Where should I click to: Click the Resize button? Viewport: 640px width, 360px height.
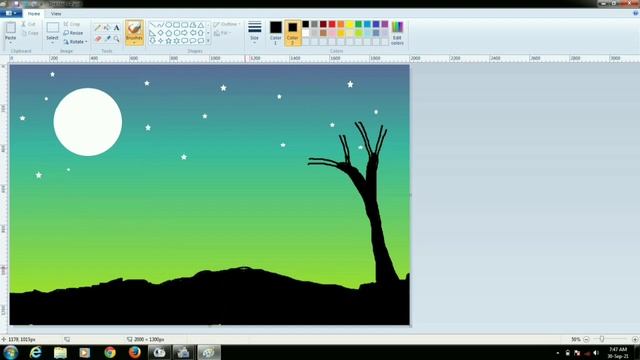(x=73, y=33)
